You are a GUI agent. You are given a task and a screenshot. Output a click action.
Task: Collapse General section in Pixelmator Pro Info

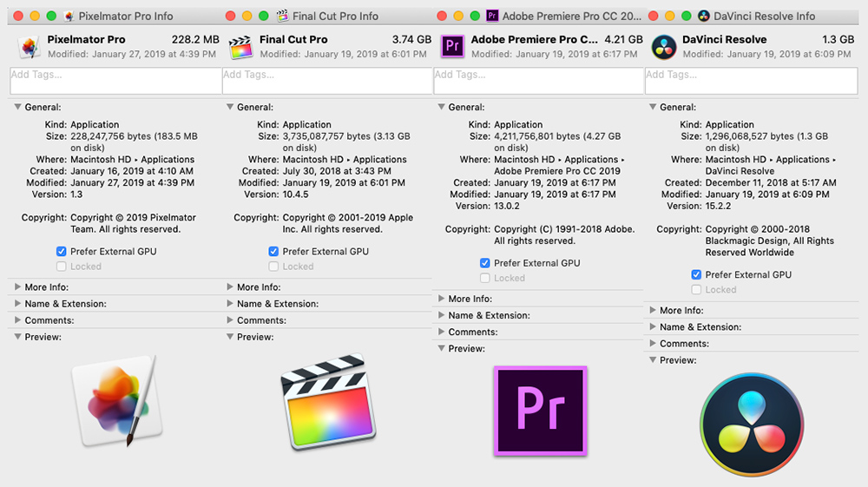(17, 107)
